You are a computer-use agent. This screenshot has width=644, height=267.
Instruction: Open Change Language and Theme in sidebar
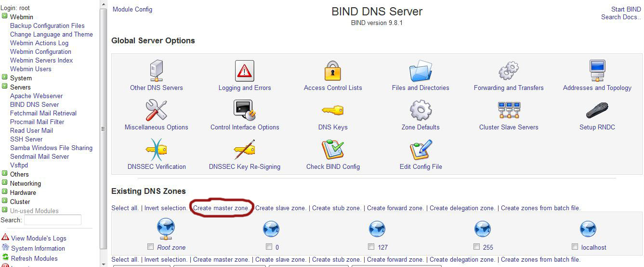click(x=52, y=34)
